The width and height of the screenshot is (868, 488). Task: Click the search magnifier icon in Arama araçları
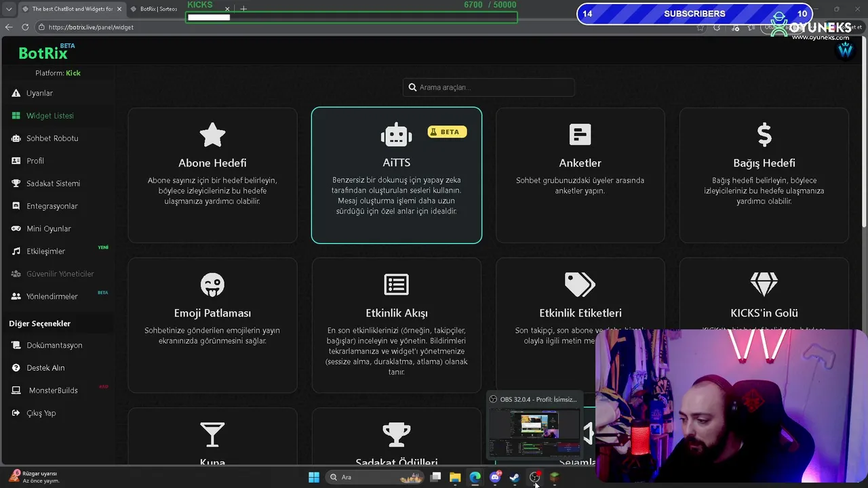[413, 87]
